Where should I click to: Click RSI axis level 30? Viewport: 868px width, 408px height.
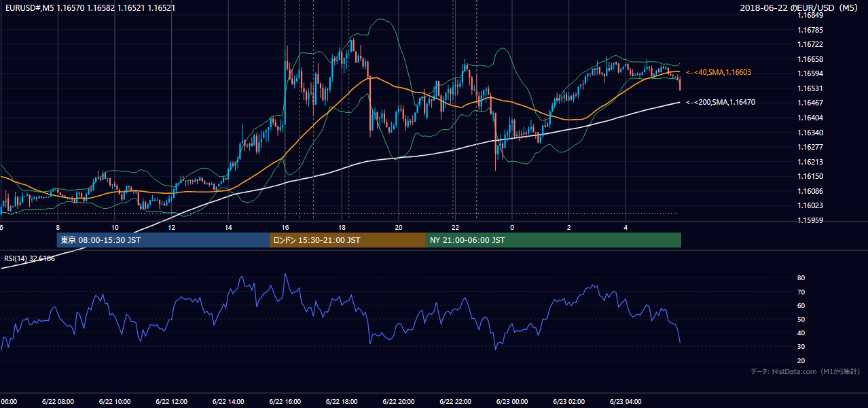click(x=801, y=347)
